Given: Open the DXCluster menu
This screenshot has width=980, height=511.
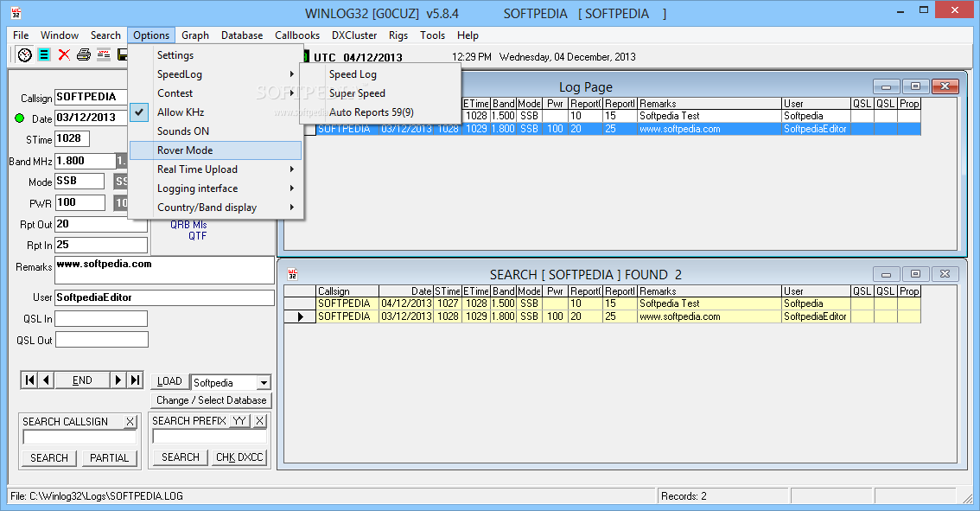Looking at the screenshot, I should pos(354,35).
